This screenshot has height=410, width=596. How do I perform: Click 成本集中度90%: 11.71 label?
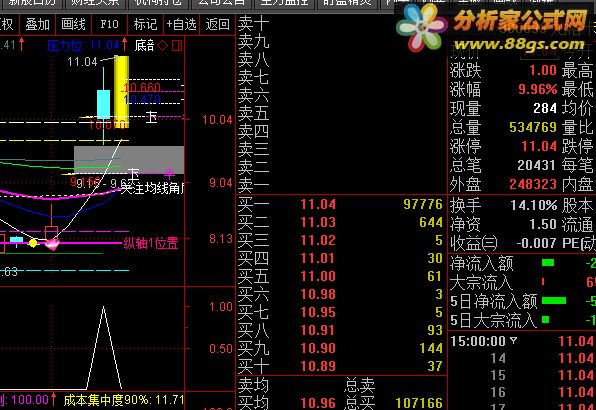[x=124, y=400]
